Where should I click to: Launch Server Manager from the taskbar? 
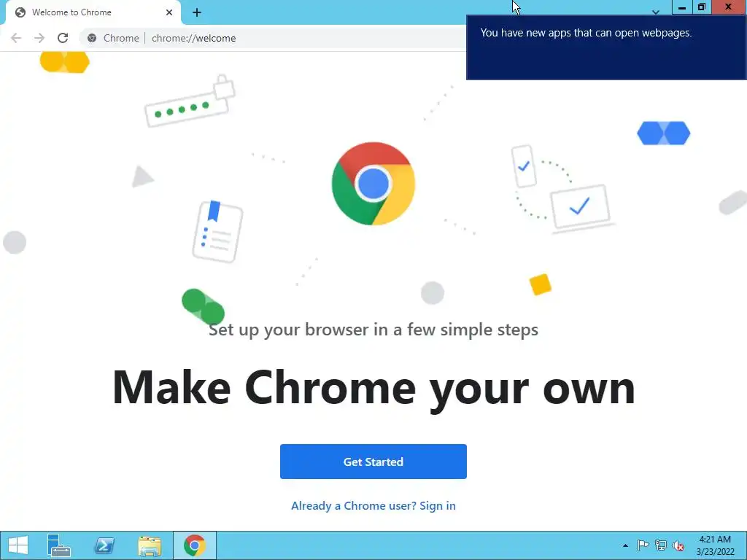pyautogui.click(x=59, y=545)
